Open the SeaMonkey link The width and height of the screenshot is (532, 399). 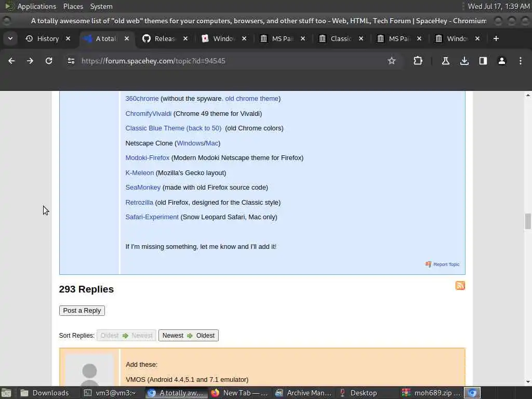click(x=143, y=187)
